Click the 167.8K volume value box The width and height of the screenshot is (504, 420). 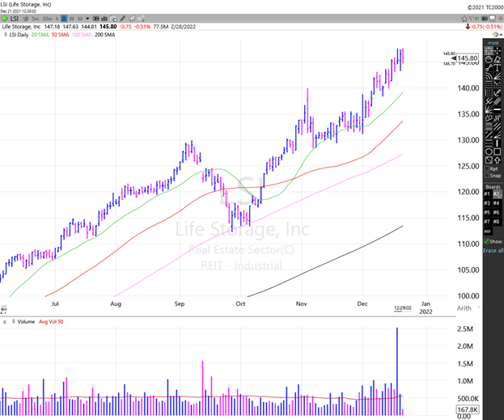pyautogui.click(x=468, y=409)
